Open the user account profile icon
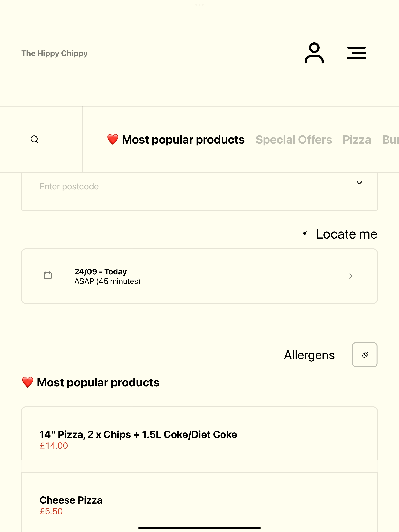This screenshot has height=532, width=399. coord(314,53)
